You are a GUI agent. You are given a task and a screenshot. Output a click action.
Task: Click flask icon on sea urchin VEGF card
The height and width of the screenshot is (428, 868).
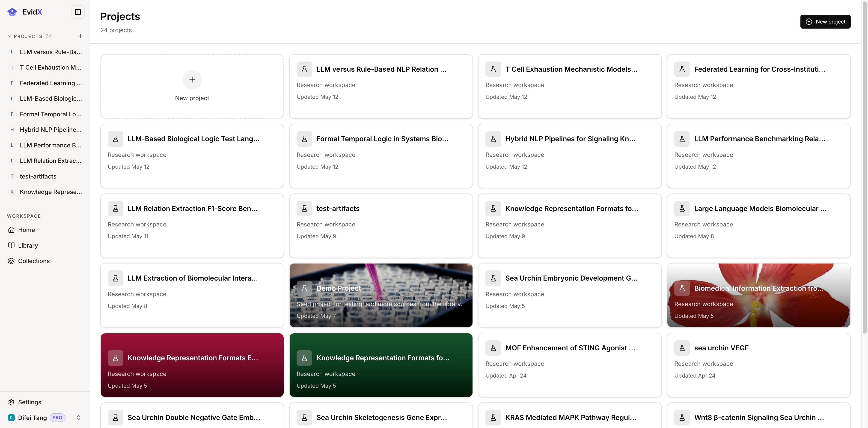pos(682,348)
